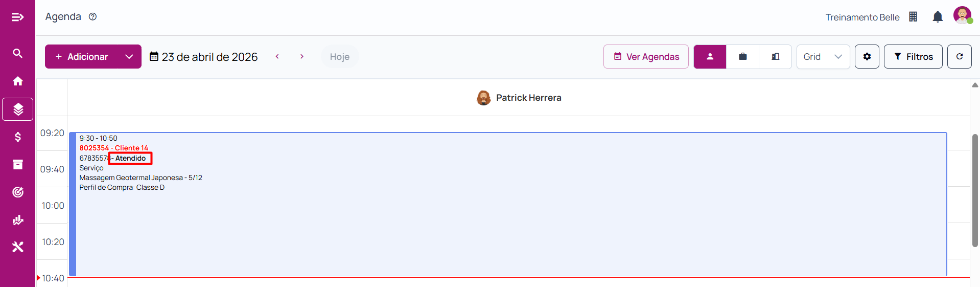Open the financial dollar sign sidebar icon

click(x=17, y=137)
